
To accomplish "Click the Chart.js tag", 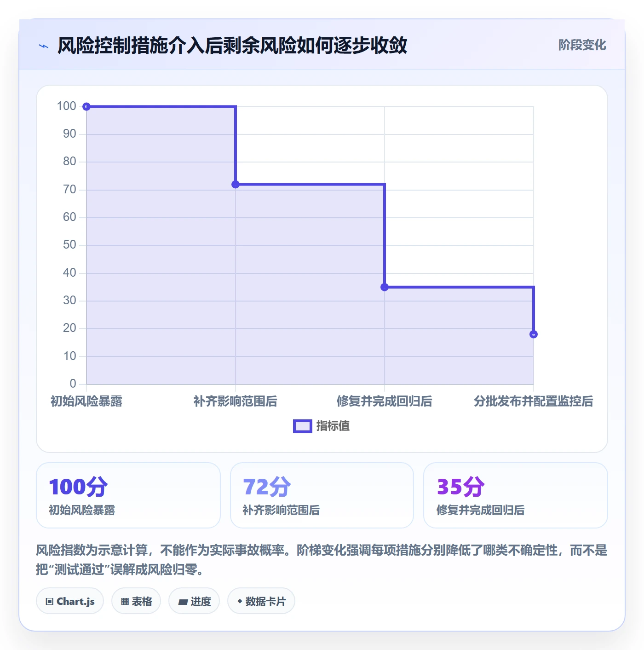I will coord(70,601).
